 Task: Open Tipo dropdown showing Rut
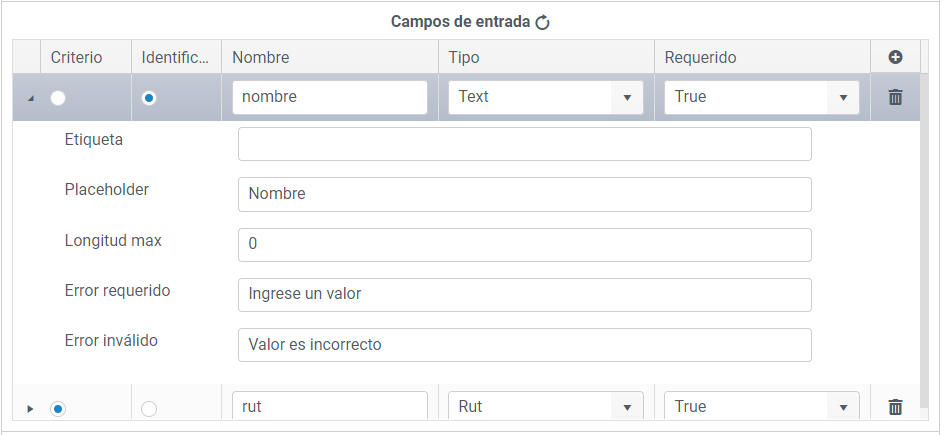tap(546, 406)
